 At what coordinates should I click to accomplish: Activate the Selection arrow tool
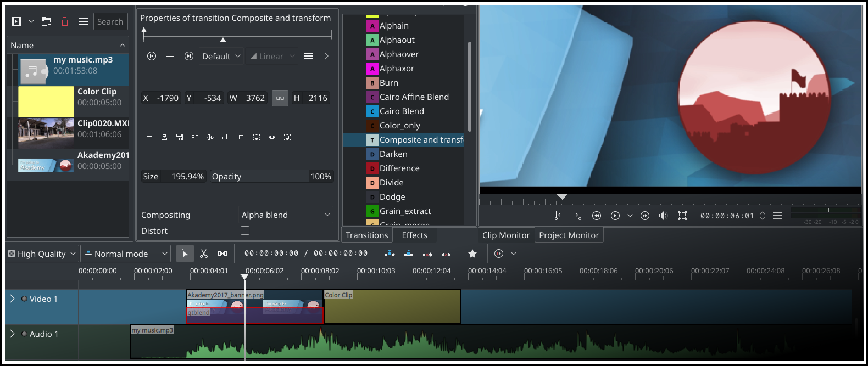point(185,254)
